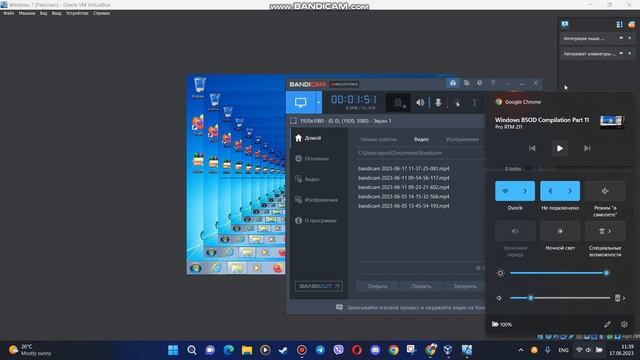Adjust the volume slider
This screenshot has height=360, width=640.
tap(560, 298)
